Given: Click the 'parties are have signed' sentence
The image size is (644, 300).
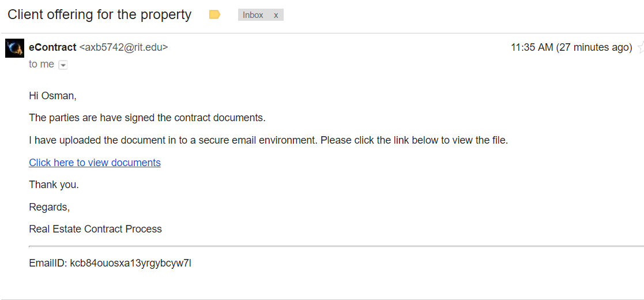Looking at the screenshot, I should pos(147,118).
